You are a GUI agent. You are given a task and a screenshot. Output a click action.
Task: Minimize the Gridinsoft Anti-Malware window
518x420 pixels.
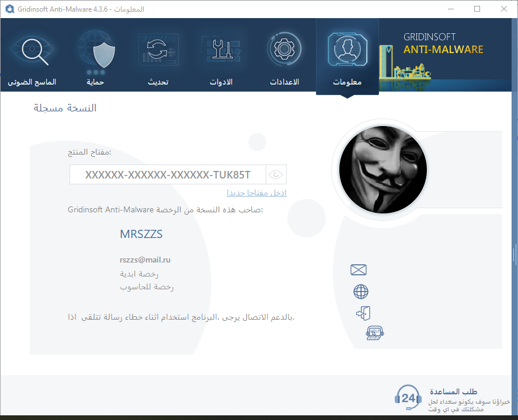(x=451, y=9)
